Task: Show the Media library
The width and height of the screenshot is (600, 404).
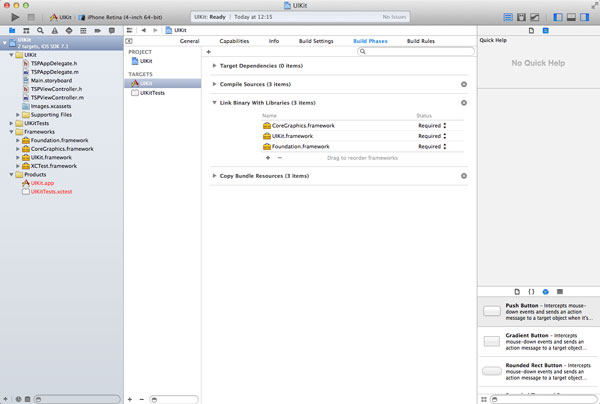Action: pos(560,292)
